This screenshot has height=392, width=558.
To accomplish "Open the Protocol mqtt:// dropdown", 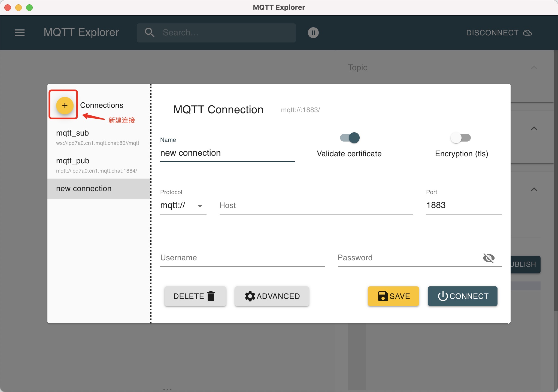I will 183,205.
